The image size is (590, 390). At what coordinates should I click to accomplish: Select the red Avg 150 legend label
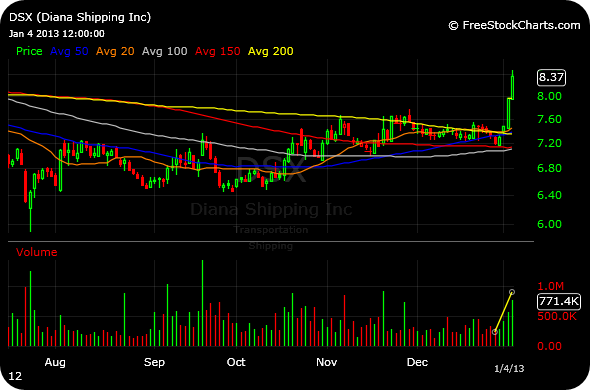coord(217,51)
